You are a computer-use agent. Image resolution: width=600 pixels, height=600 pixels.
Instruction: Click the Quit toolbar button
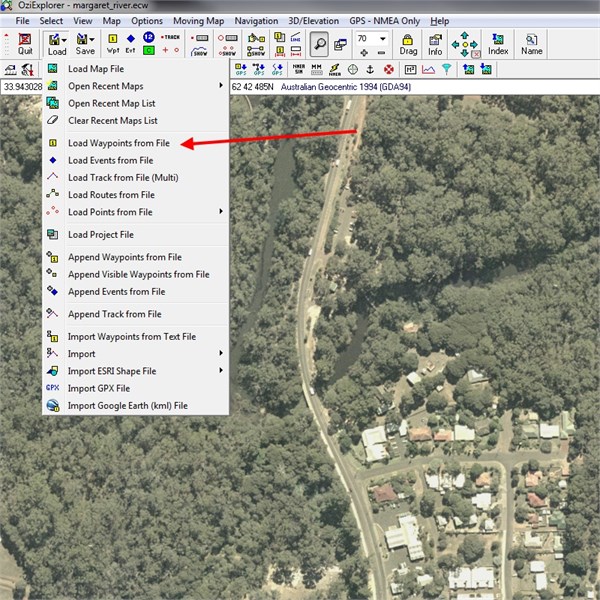25,44
